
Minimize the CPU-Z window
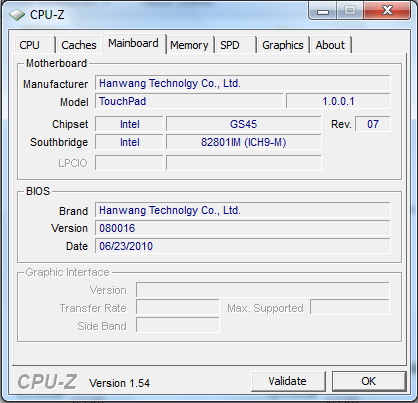coord(323,10)
